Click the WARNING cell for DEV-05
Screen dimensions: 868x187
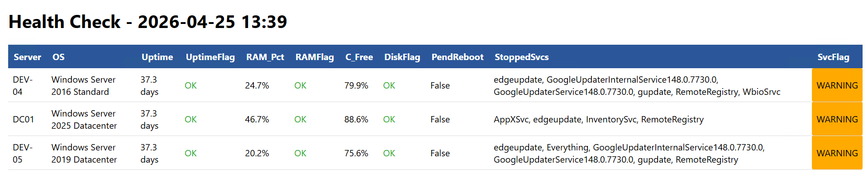click(x=837, y=153)
